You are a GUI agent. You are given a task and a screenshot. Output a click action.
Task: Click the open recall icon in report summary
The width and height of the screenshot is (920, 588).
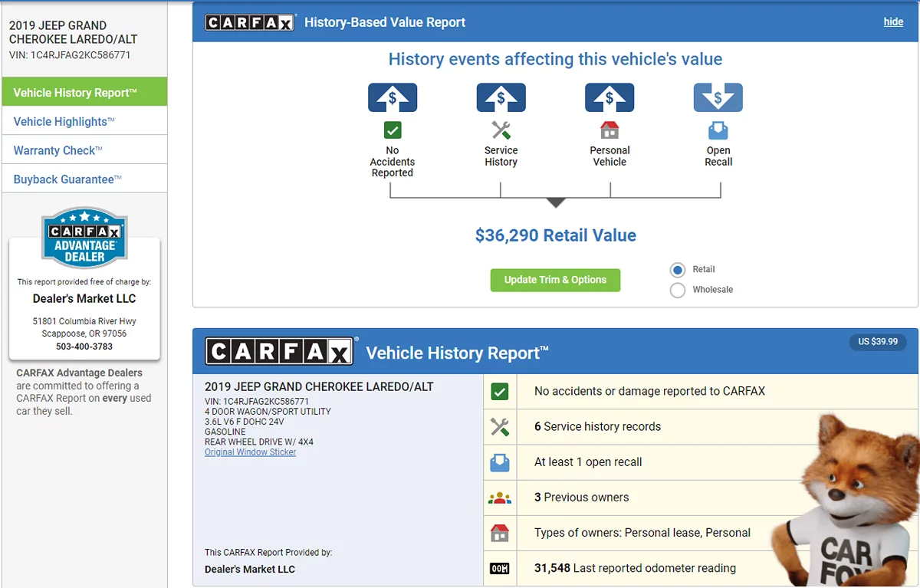(500, 462)
